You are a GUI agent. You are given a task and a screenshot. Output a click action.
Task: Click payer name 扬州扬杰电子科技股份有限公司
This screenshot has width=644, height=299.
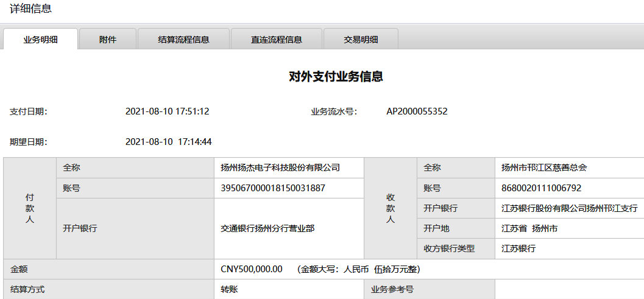(280, 167)
